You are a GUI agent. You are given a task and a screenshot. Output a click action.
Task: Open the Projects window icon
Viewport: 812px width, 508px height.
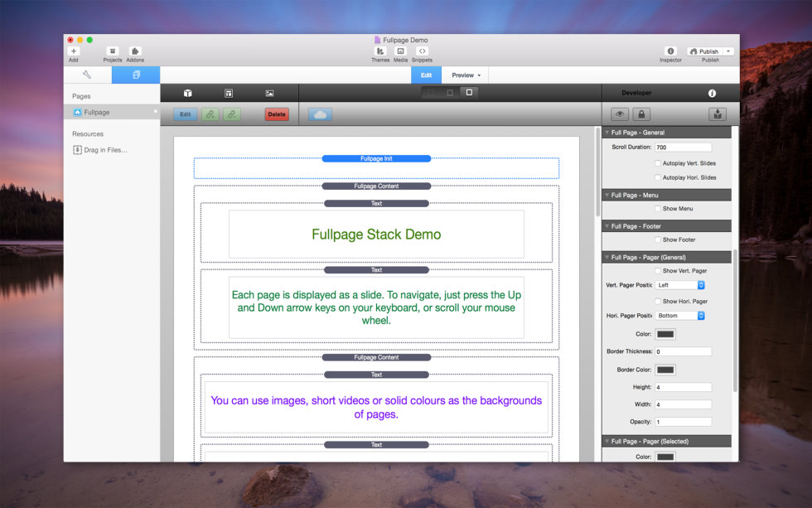click(x=113, y=51)
